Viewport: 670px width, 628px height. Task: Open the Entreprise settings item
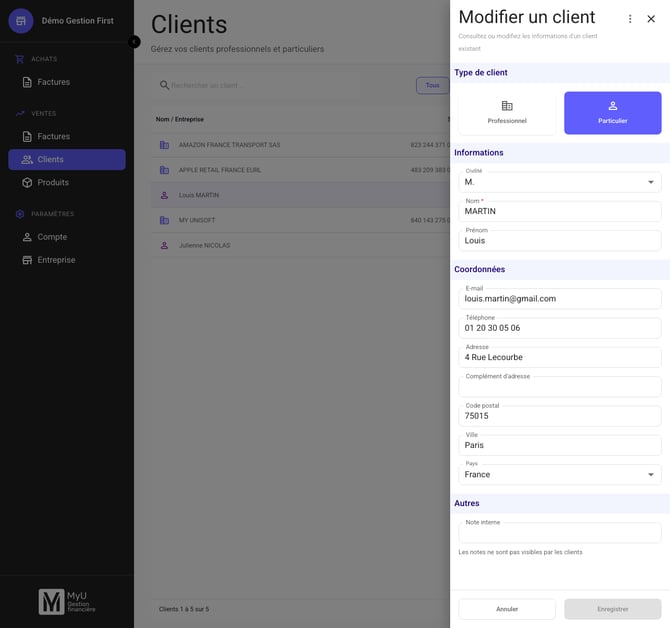tap(67, 260)
